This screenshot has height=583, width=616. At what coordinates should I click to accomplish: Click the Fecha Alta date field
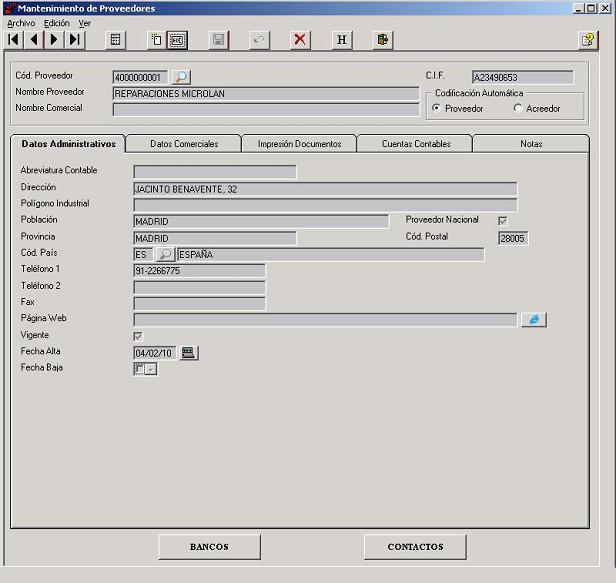pos(154,353)
